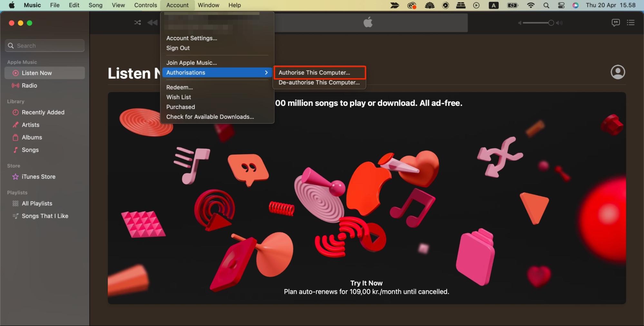Open the Song menu
The width and height of the screenshot is (644, 326).
coord(95,5)
